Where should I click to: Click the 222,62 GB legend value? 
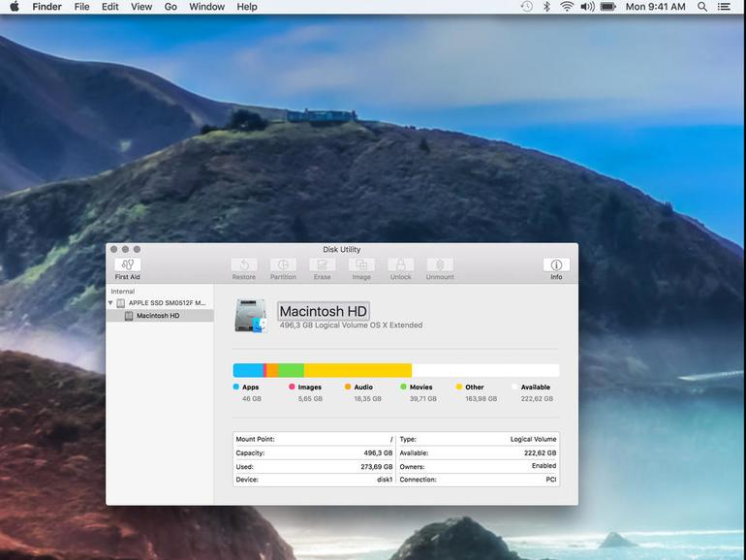537,399
